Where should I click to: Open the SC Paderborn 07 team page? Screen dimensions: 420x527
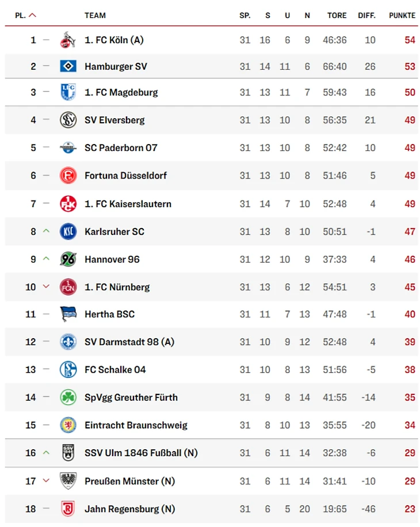point(121,148)
